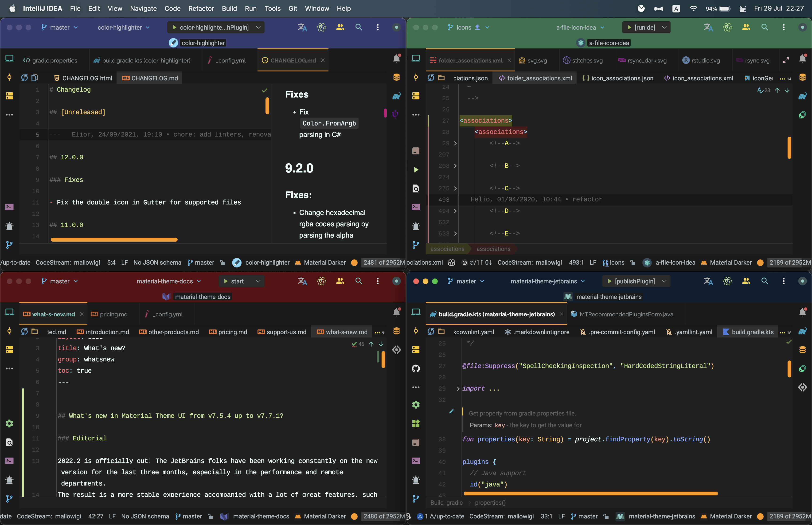Run the start configuration with the green play button
This screenshot has height=525, width=812.
tap(226, 281)
